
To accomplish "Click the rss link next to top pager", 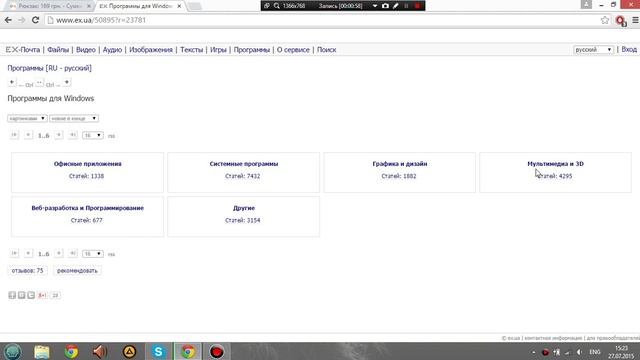I will point(111,136).
